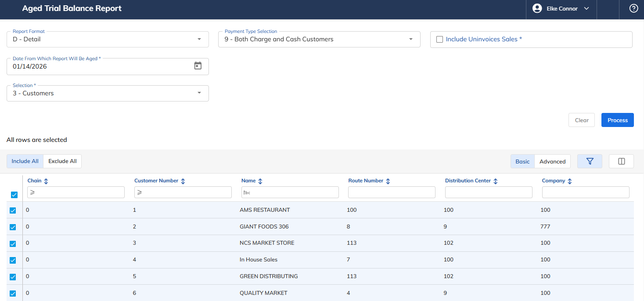Enable Include Uninvoices Sales checkbox
Viewport: 644px width, 301px height.
(x=439, y=39)
